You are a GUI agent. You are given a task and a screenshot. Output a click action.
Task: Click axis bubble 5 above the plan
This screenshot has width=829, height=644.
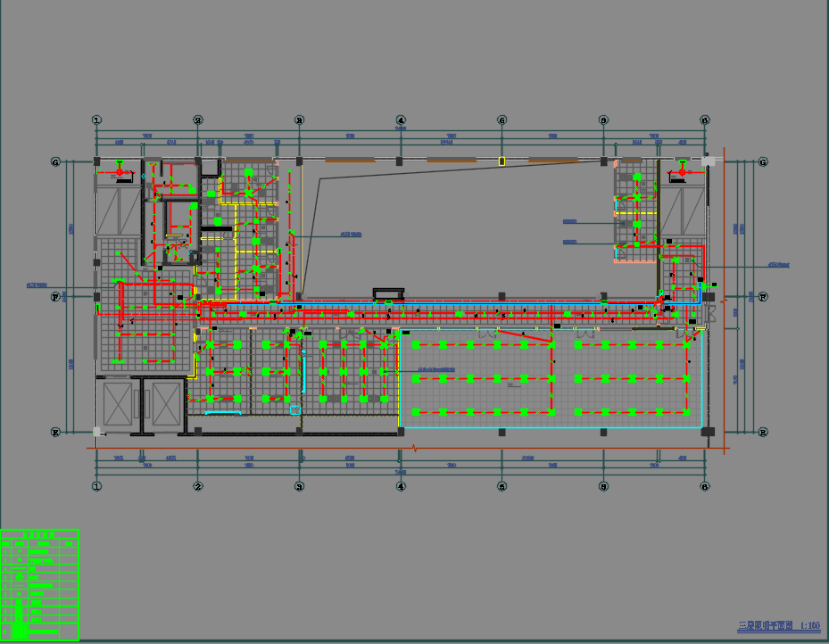pos(502,120)
